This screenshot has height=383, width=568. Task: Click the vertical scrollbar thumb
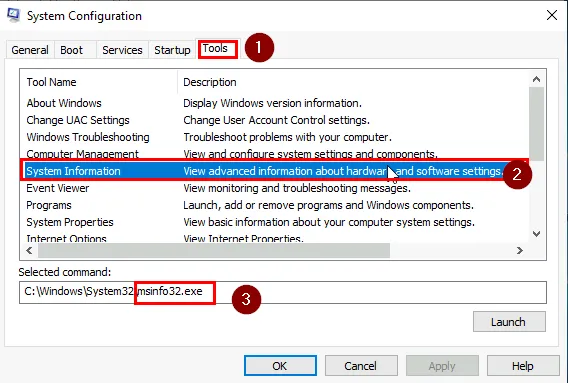536,124
